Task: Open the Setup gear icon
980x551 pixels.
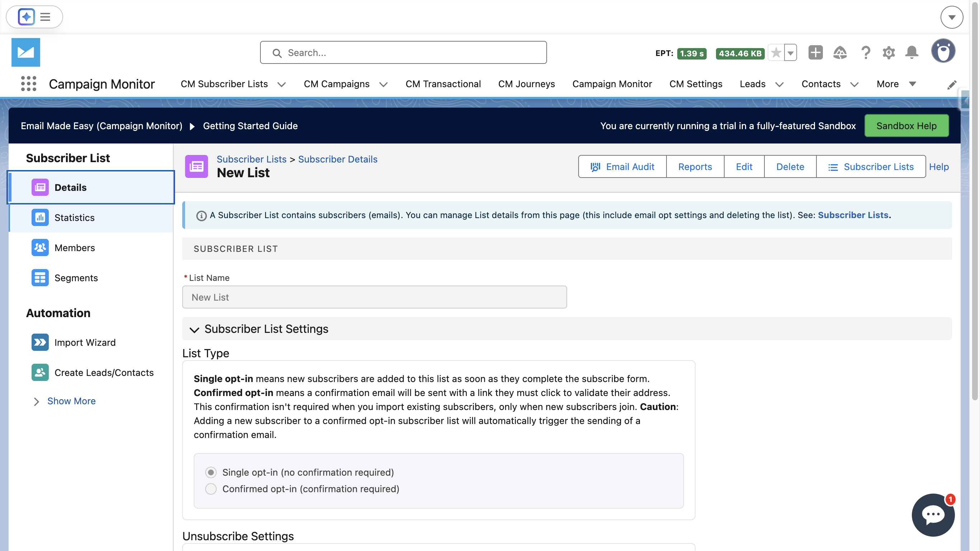Action: [x=889, y=52]
